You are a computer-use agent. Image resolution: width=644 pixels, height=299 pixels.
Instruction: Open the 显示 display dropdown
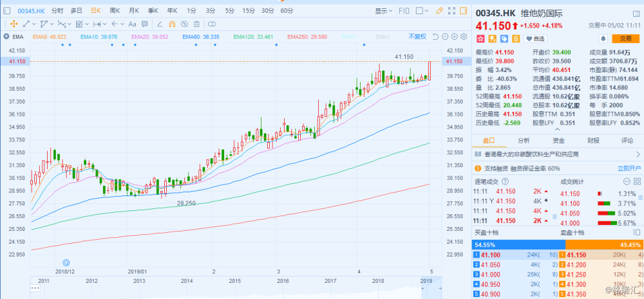pos(384,11)
